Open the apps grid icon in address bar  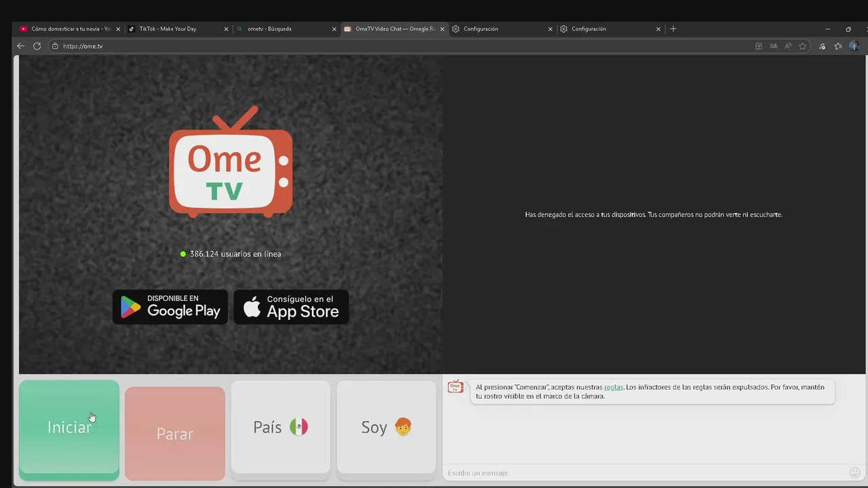[759, 46]
